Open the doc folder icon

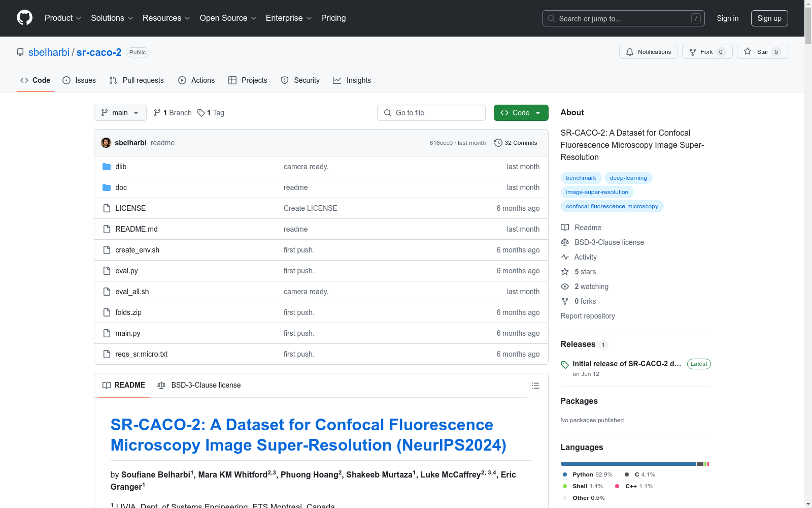coord(107,187)
